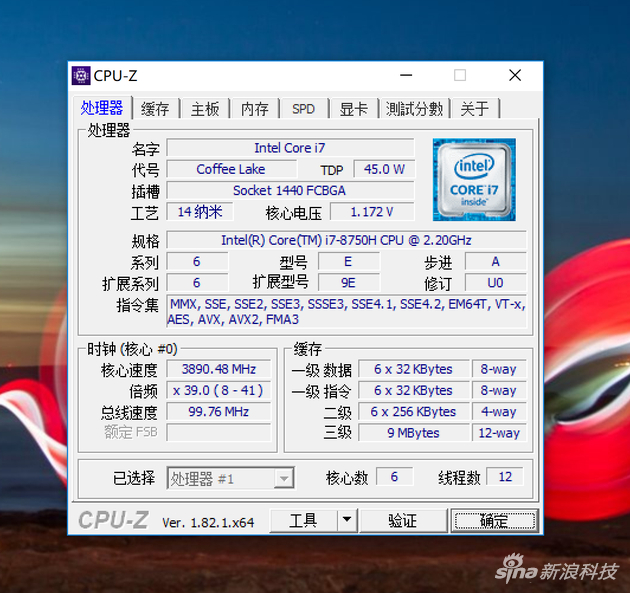
Task: Click the 型号 value 'E'
Action: tap(348, 262)
